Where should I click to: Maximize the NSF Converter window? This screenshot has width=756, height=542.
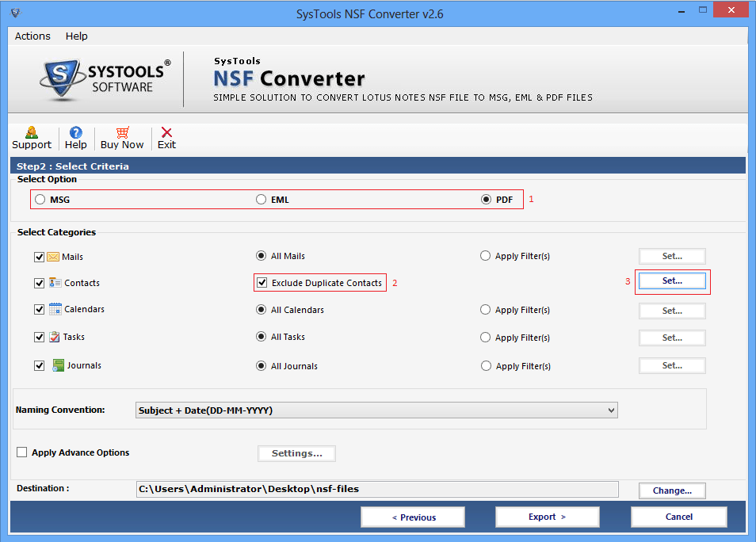[703, 10]
